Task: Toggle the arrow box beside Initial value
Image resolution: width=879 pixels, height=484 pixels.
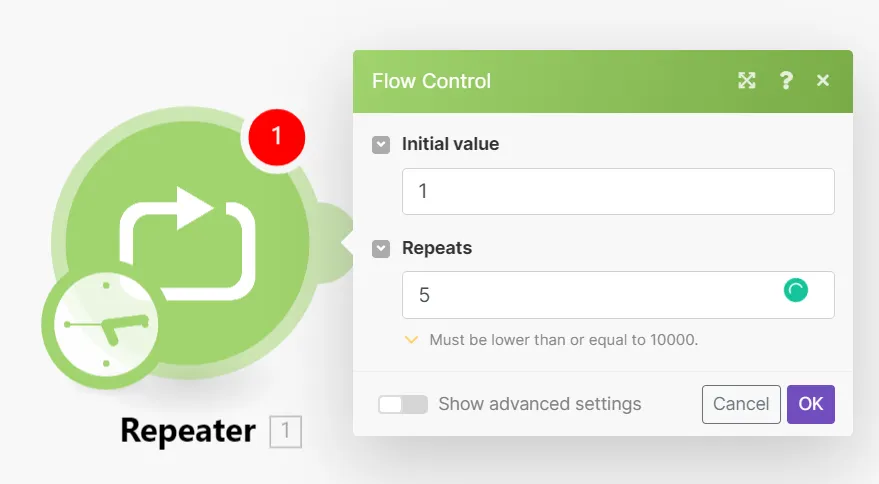Action: pyautogui.click(x=381, y=144)
